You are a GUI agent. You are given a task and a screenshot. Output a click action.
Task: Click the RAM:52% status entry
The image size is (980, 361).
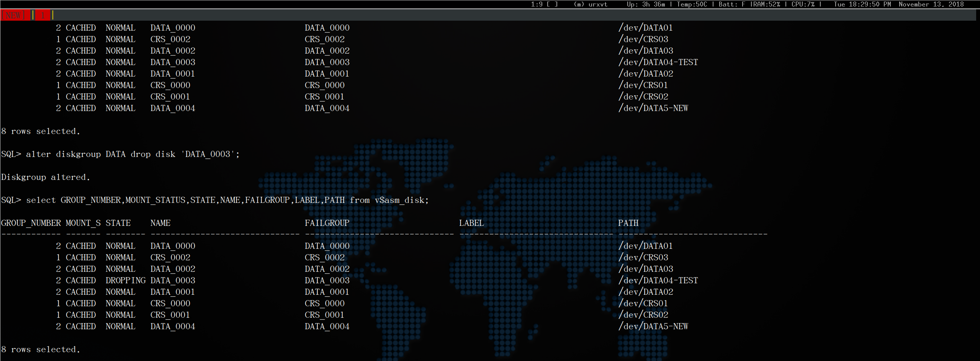(x=766, y=4)
